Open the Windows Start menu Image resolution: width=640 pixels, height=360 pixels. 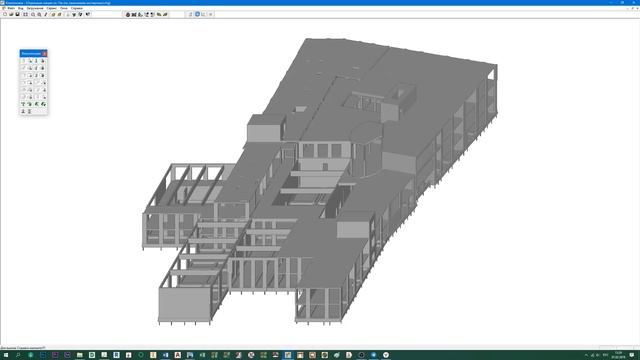(6, 355)
